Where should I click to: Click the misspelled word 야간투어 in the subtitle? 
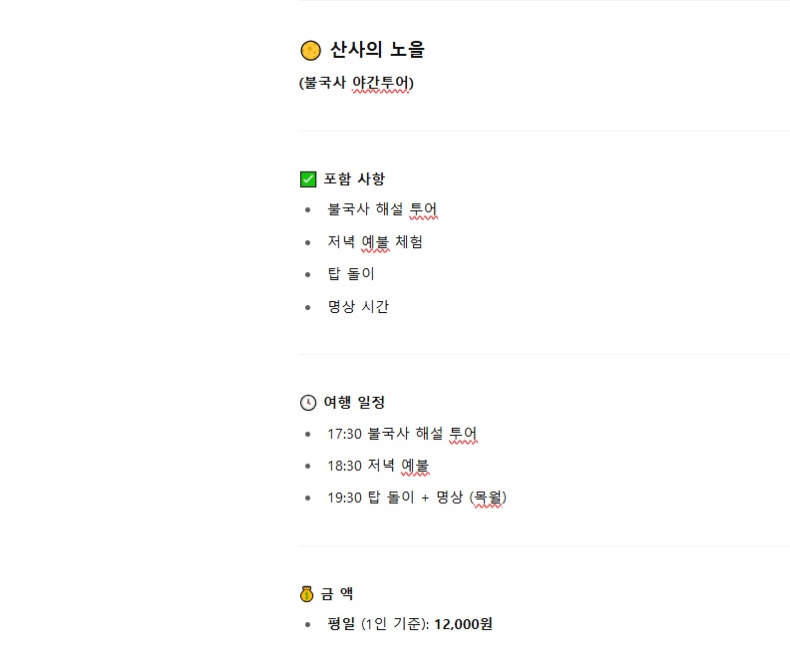(x=380, y=83)
